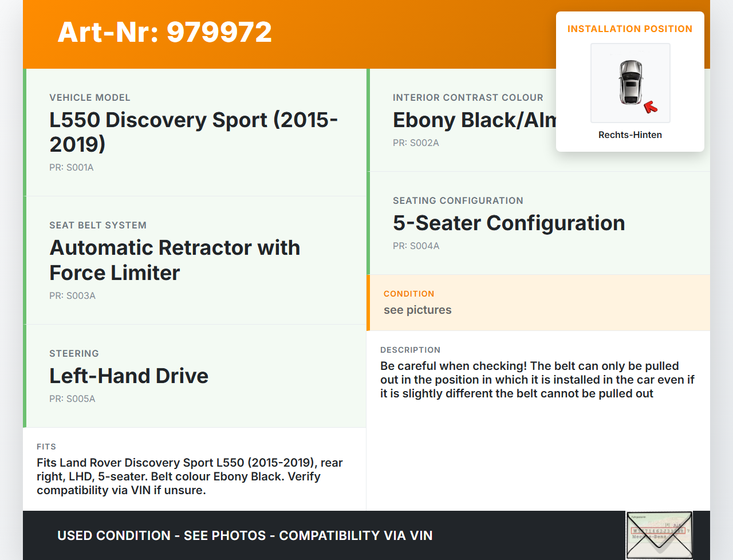
Task: Click PR code S004A under seating
Action: tap(416, 246)
